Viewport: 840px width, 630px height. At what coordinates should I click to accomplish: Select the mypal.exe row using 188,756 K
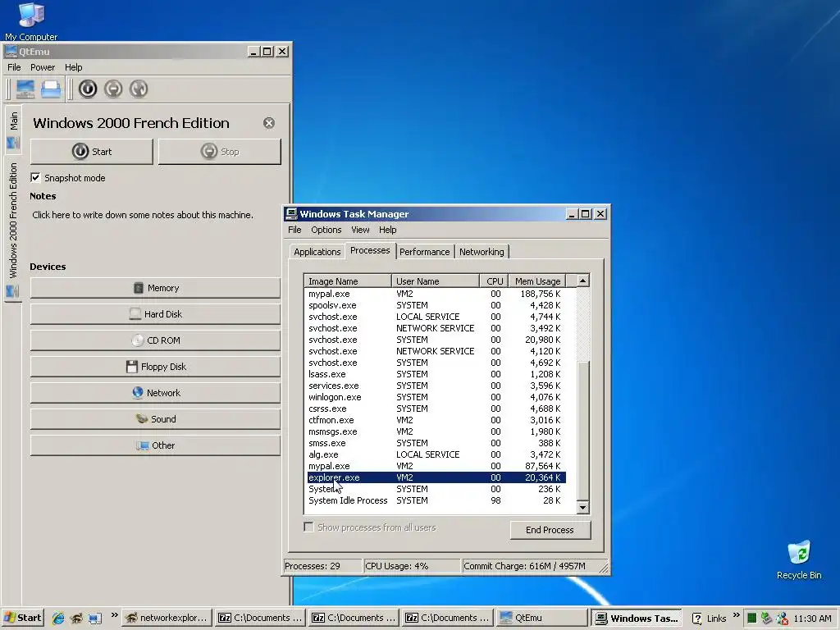pos(436,294)
